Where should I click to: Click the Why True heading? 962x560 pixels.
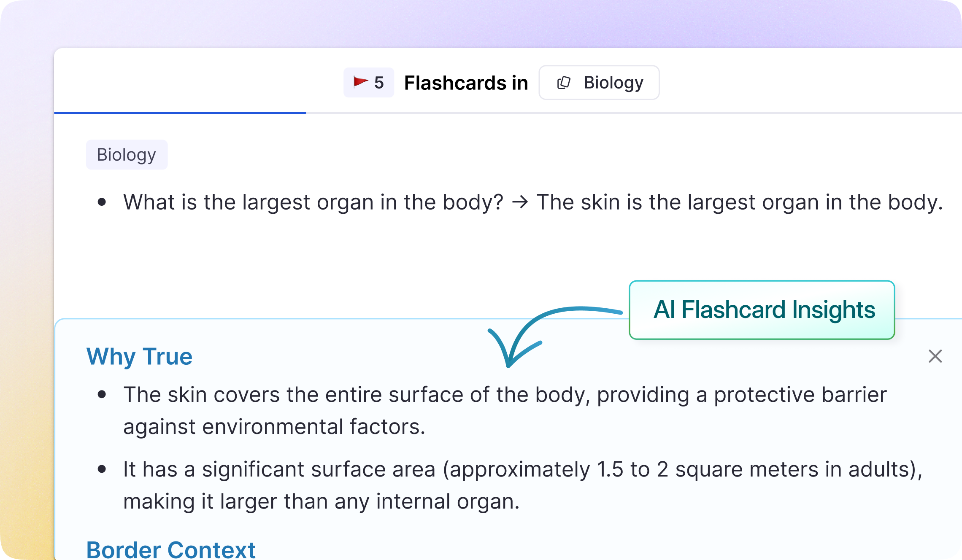139,356
